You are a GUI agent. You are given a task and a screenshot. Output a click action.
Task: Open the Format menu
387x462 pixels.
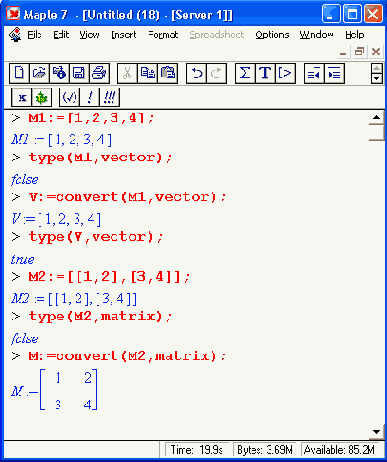click(x=163, y=35)
